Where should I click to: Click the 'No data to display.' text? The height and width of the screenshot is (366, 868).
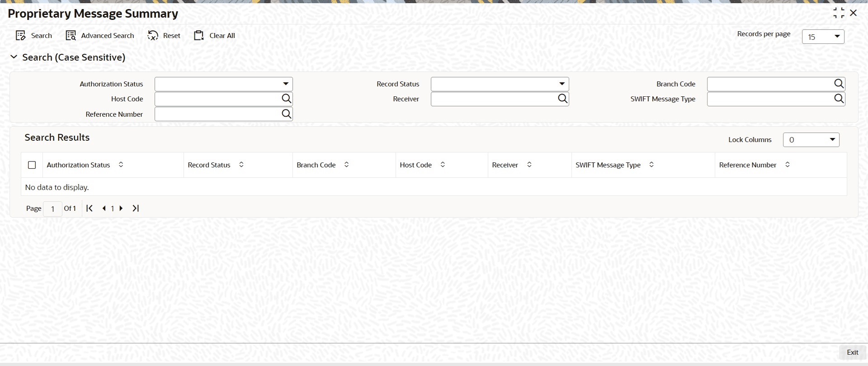57,187
